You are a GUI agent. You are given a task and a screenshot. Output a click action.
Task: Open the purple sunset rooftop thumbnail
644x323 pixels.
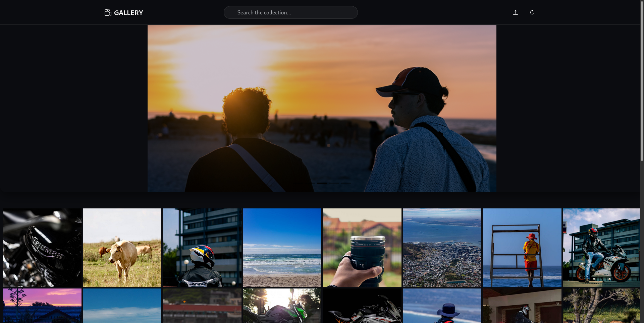point(42,306)
